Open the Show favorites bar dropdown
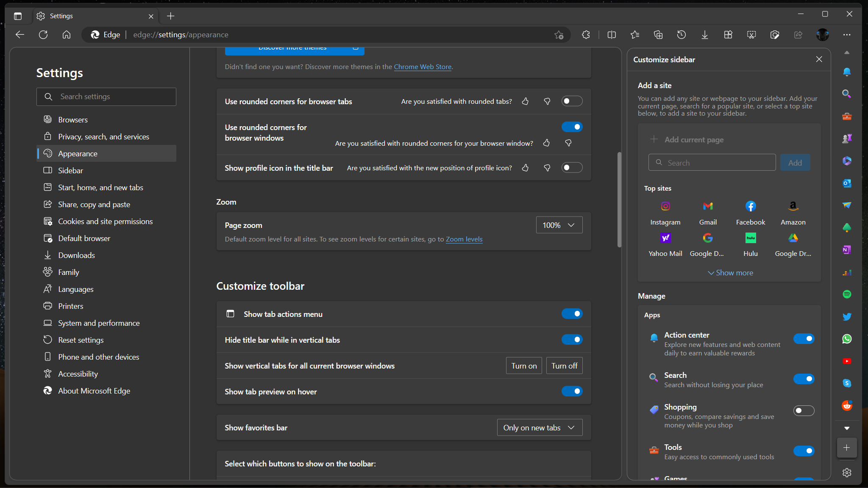This screenshot has height=488, width=868. (x=539, y=427)
